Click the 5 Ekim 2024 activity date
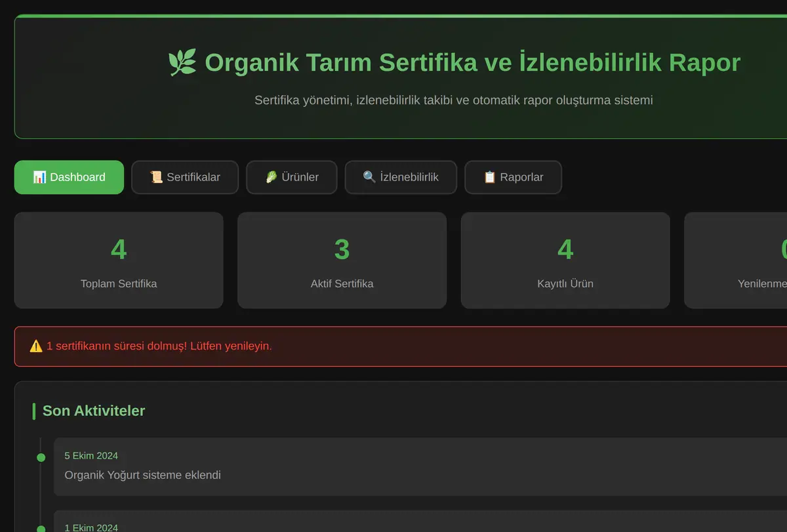The image size is (787, 532). [x=91, y=455]
